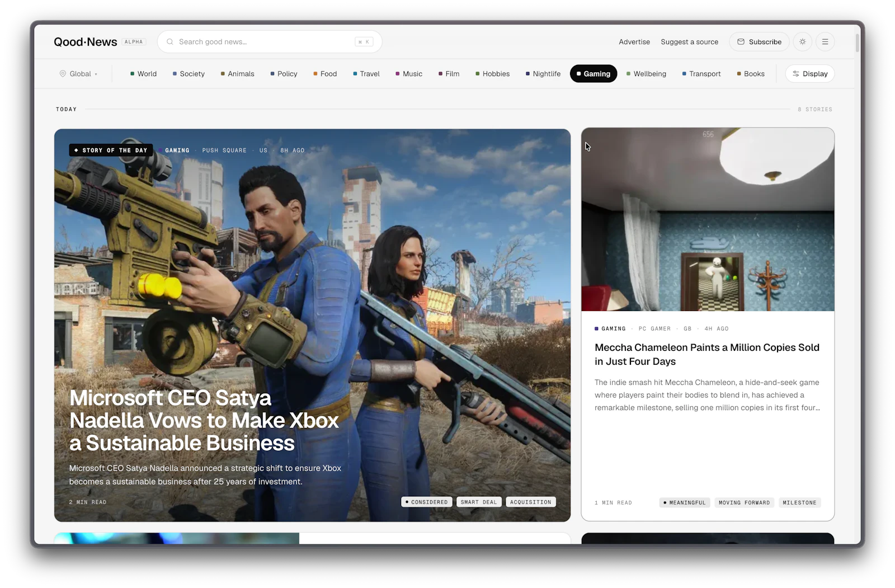Click the Meaningful tag
The width and height of the screenshot is (895, 588).
click(x=685, y=503)
